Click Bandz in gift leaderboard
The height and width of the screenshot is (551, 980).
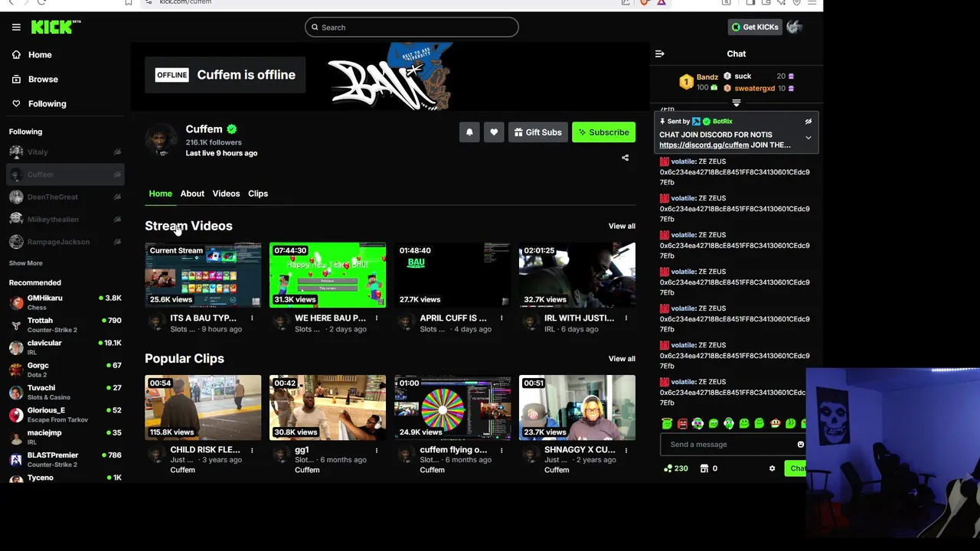tap(707, 77)
